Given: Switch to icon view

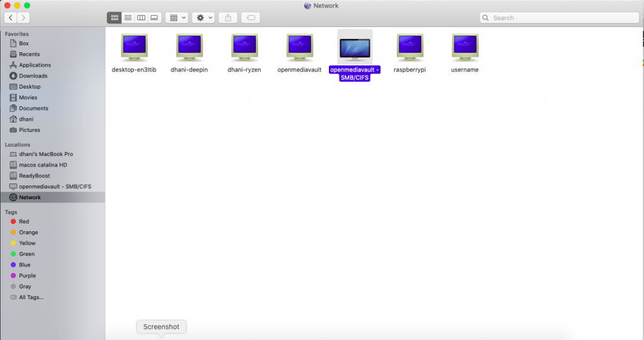Looking at the screenshot, I should 114,18.
